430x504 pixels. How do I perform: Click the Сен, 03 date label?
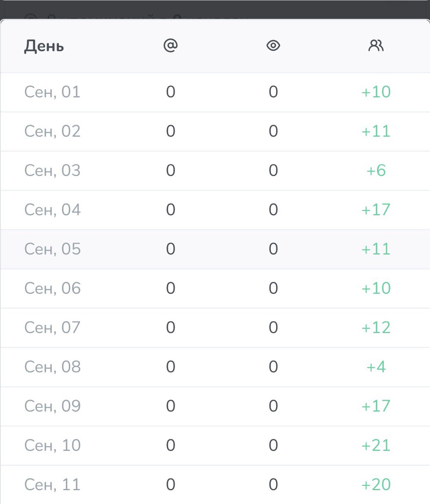click(x=52, y=170)
